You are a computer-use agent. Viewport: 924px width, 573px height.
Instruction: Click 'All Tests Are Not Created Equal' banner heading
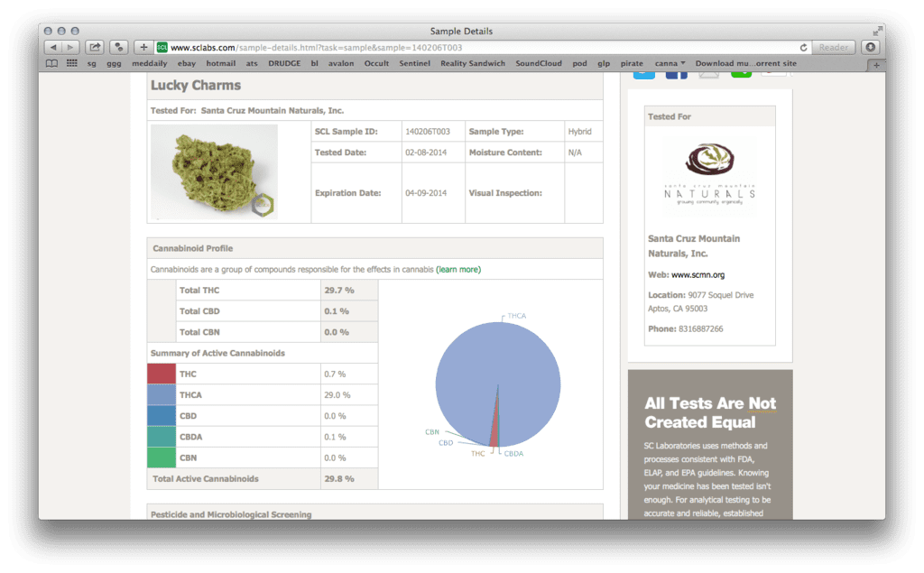tap(710, 412)
